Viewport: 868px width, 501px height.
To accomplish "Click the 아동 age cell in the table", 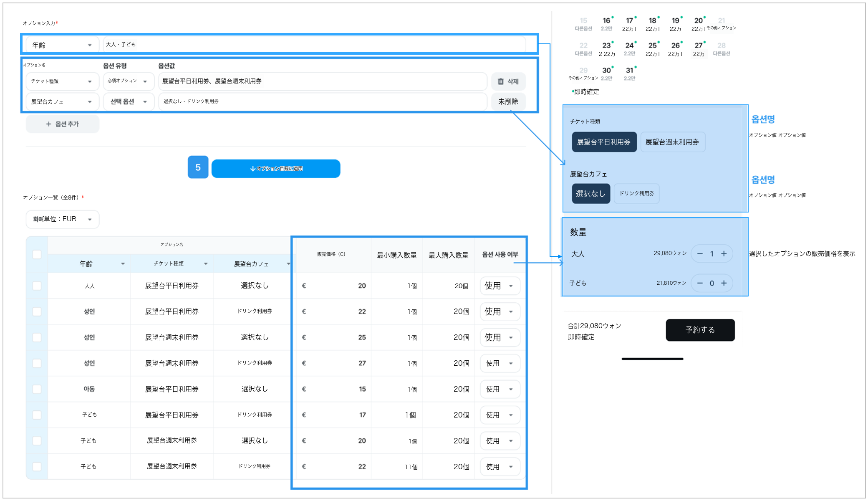I will 89,389.
